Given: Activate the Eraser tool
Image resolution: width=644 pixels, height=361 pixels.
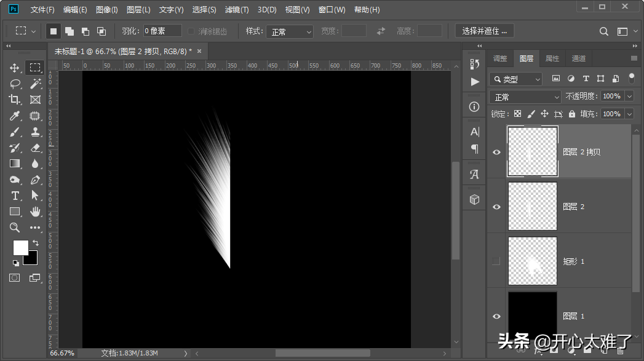Looking at the screenshot, I should pos(35,148).
